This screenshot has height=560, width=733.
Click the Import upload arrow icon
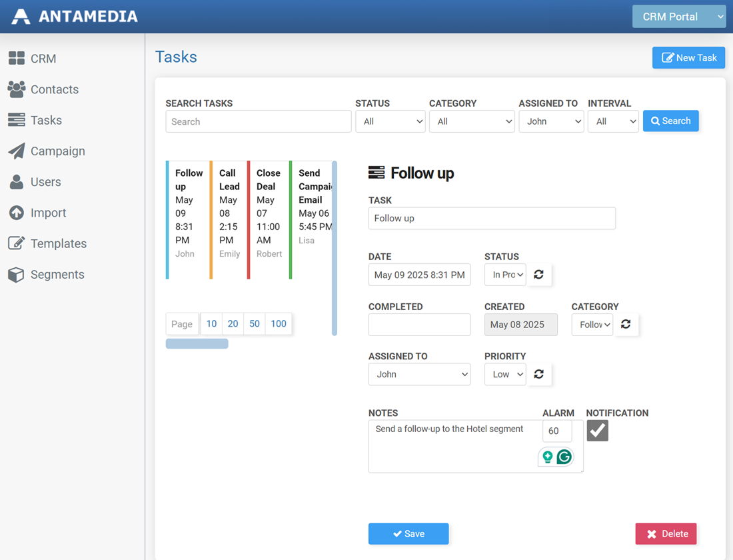point(17,213)
